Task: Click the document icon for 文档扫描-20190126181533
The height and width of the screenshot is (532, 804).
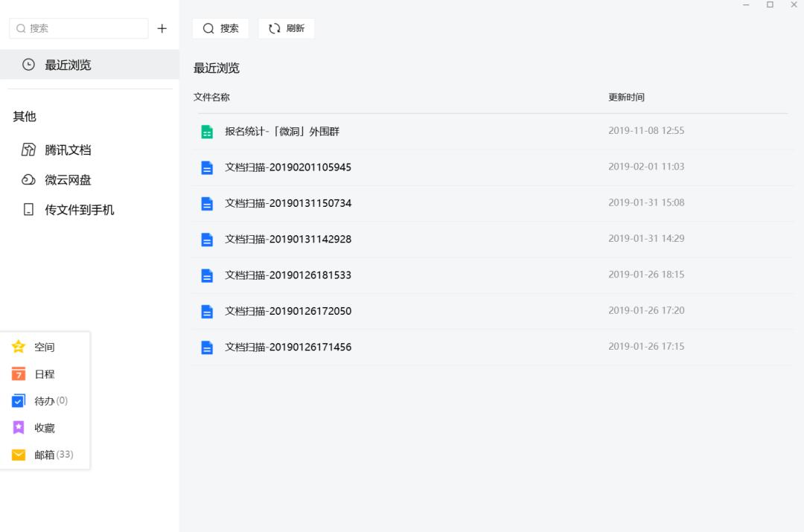Action: (207, 275)
